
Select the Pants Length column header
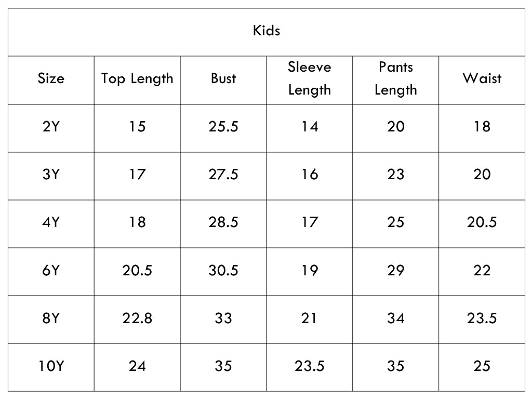395,78
